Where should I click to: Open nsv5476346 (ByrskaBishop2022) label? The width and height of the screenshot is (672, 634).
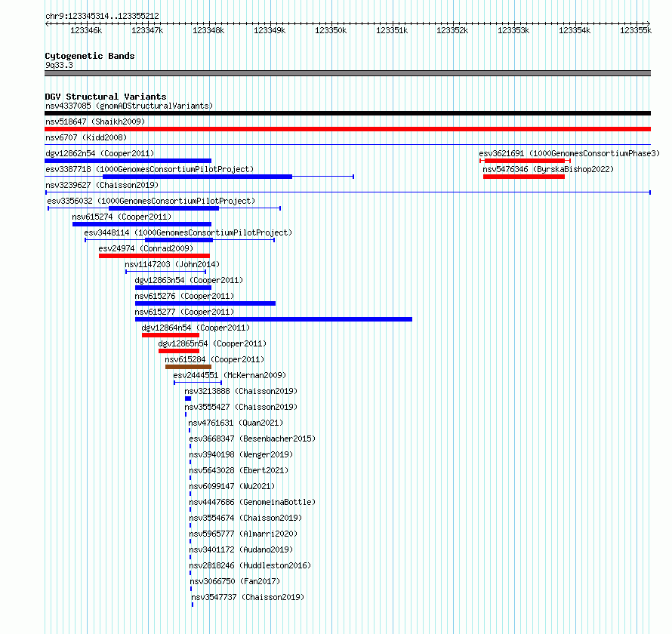click(x=548, y=169)
